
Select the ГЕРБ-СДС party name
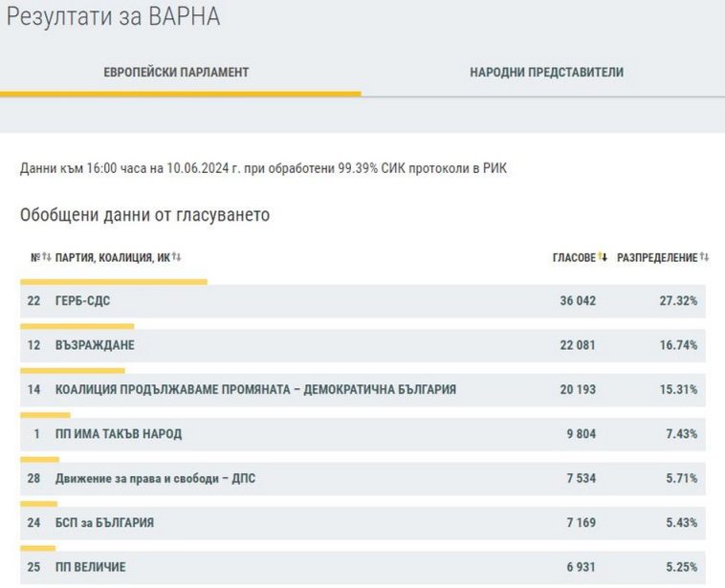(x=82, y=301)
